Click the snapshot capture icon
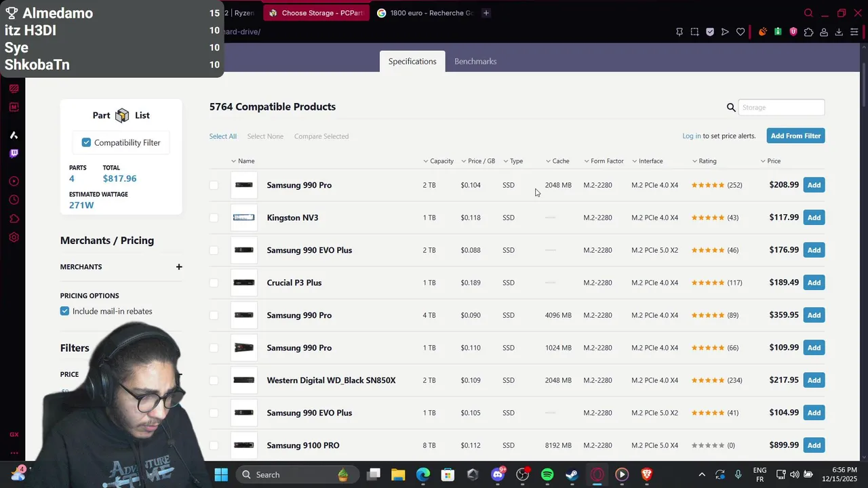 695,32
